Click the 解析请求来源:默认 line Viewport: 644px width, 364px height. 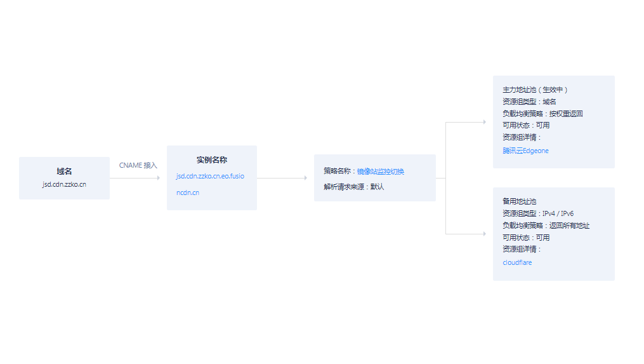(354, 187)
